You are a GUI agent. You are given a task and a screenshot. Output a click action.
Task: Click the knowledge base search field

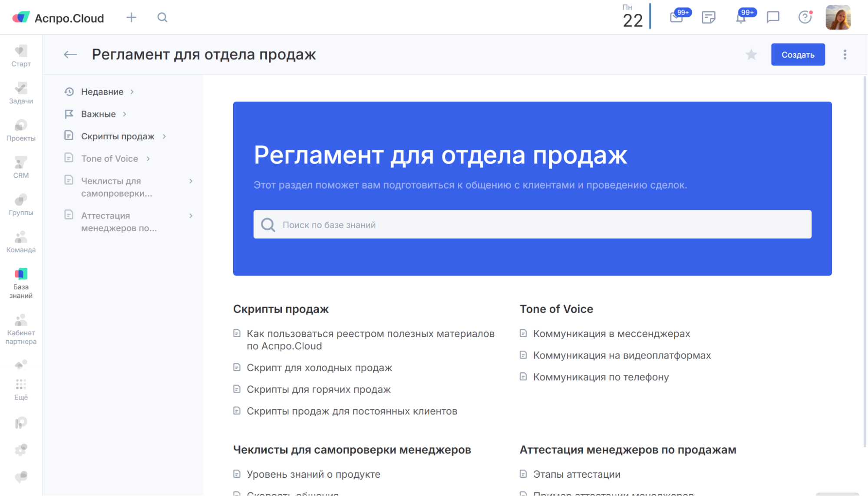point(532,225)
